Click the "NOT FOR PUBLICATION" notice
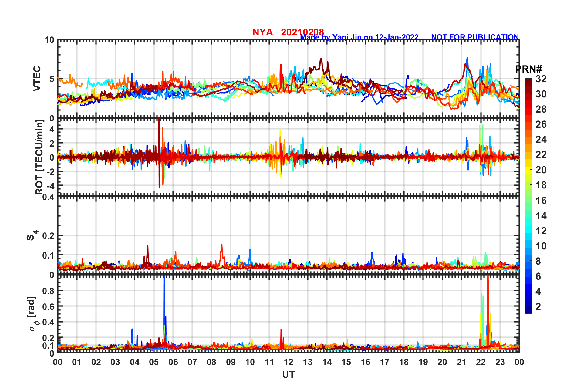The width and height of the screenshot is (577, 392). (x=475, y=37)
